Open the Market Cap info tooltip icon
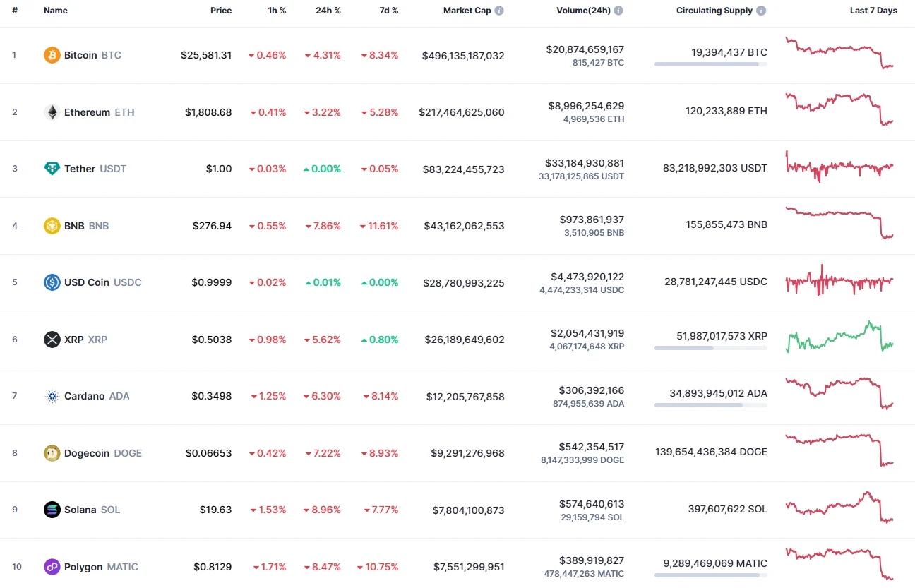915x588 pixels. pyautogui.click(x=501, y=11)
